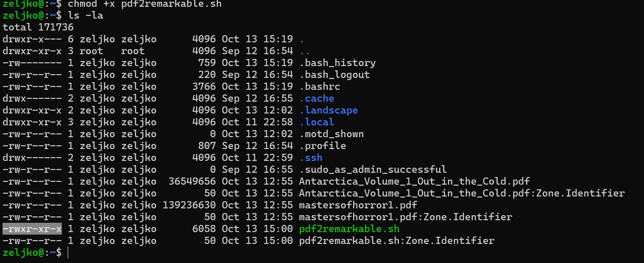This screenshot has width=644, height=263.
Task: Click the .bashrc filename
Action: [319, 86]
